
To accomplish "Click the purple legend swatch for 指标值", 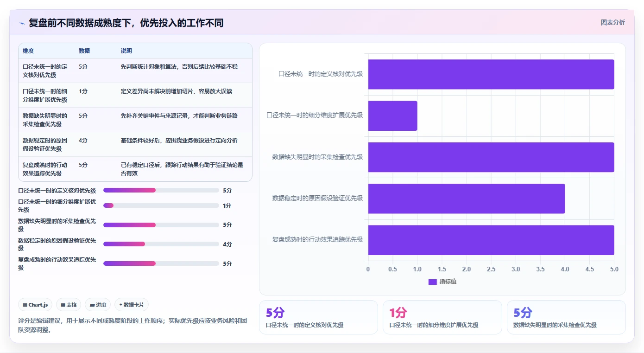I will coord(433,282).
